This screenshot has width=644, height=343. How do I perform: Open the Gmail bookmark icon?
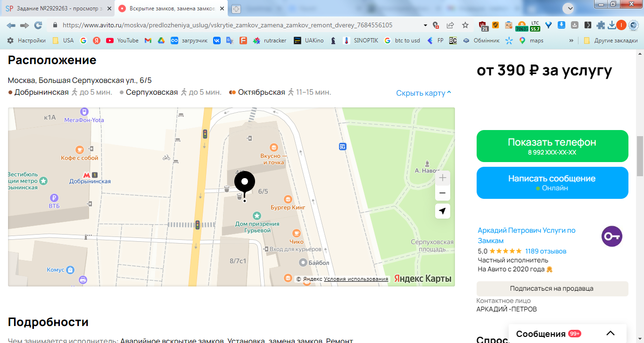click(x=148, y=41)
